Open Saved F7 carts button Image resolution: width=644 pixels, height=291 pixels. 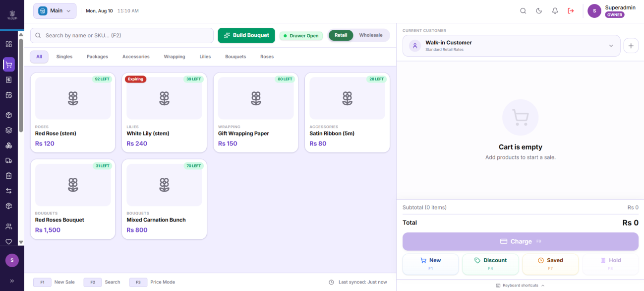pos(550,264)
